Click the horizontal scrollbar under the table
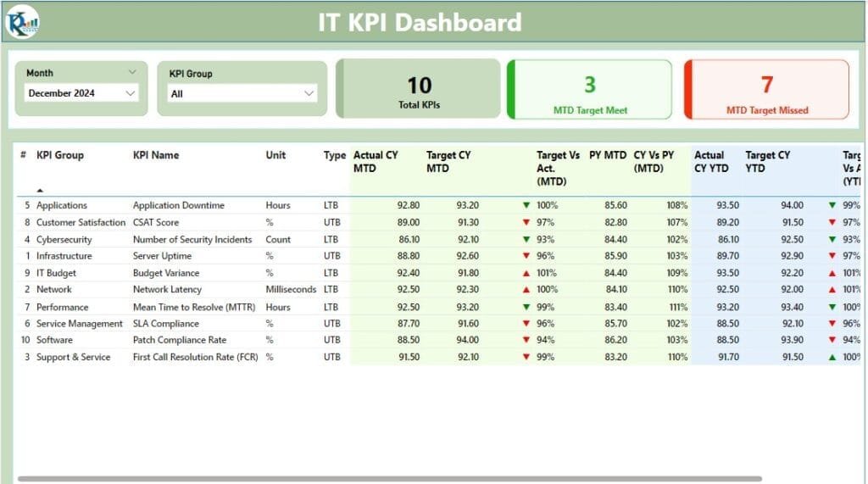 pyautogui.click(x=390, y=478)
